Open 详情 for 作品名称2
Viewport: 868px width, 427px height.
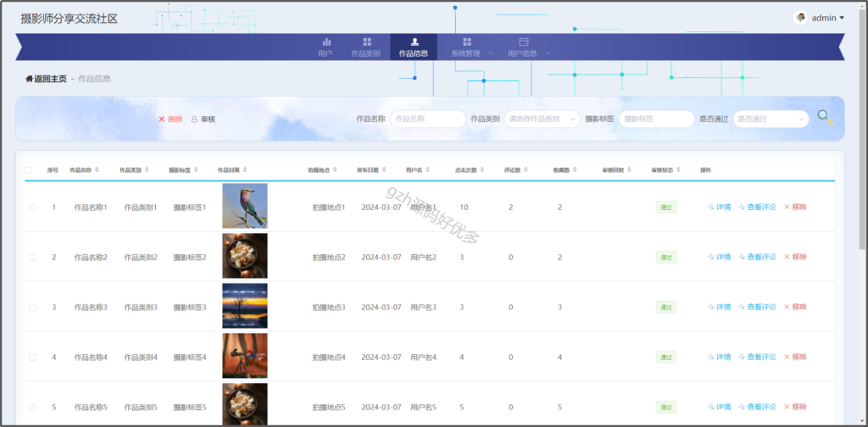pyautogui.click(x=719, y=258)
